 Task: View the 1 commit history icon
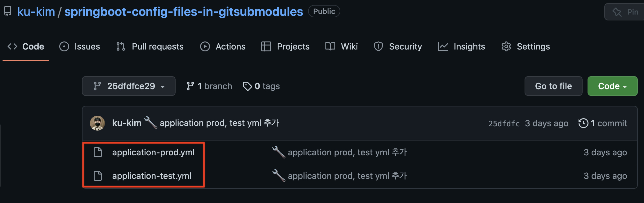click(x=584, y=123)
